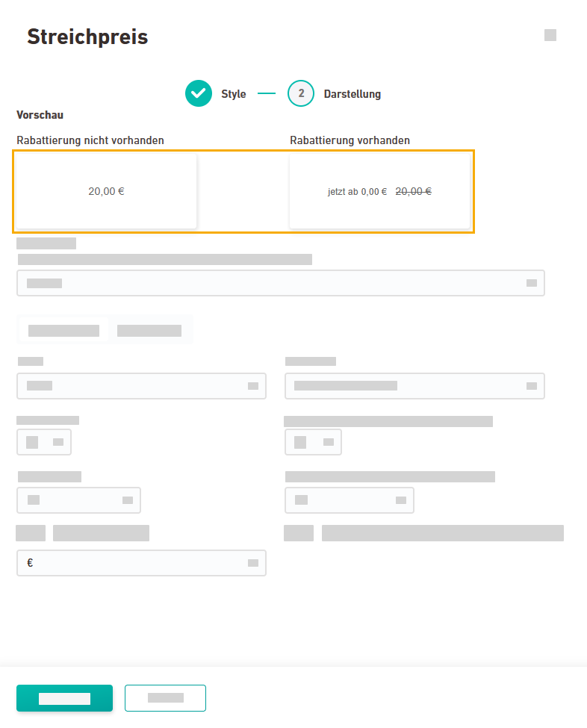
Task: Click the outlined secondary button in footer
Action: coord(165,698)
